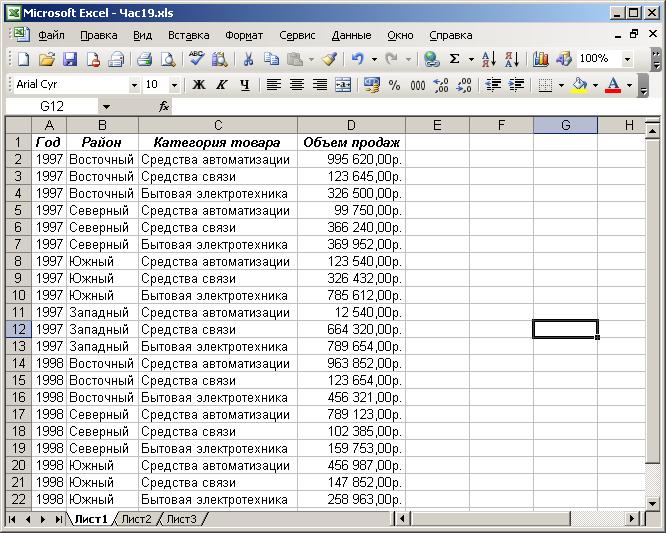Increase cell indent
Image resolution: width=666 pixels, height=533 pixels.
point(516,85)
